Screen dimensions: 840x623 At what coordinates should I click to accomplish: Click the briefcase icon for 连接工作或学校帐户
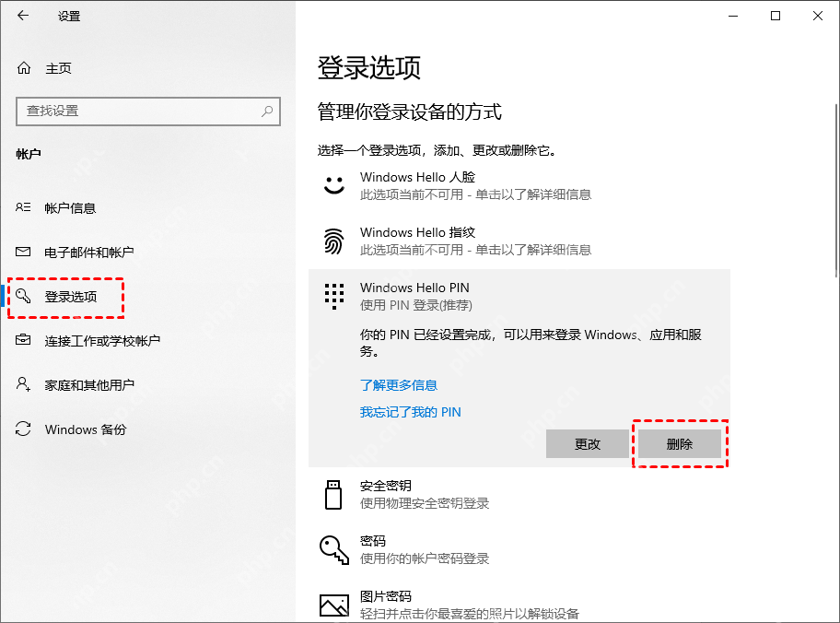pos(23,340)
